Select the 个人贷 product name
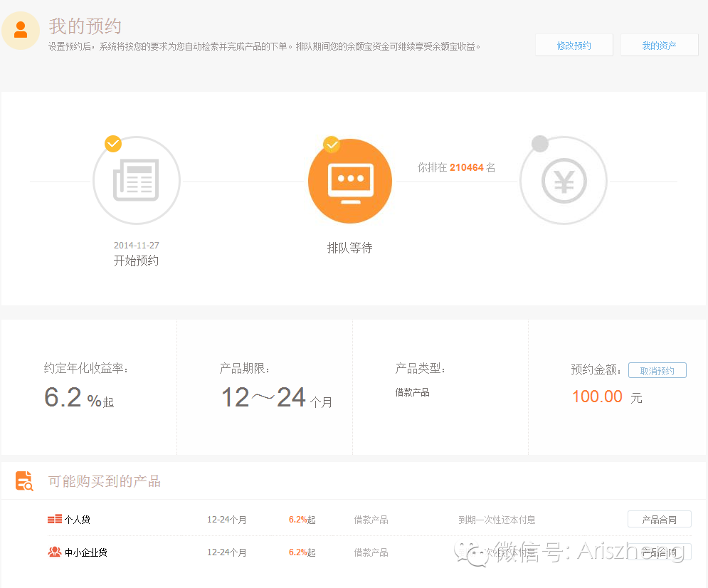 tap(78, 520)
